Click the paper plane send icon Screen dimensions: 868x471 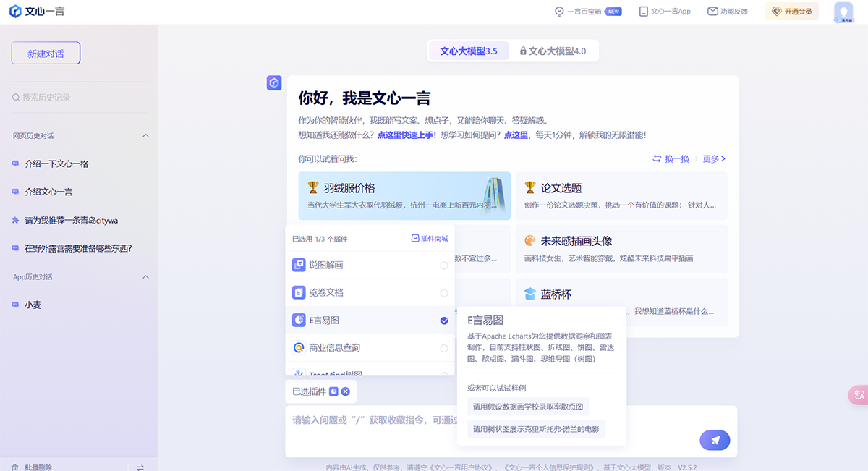click(715, 440)
